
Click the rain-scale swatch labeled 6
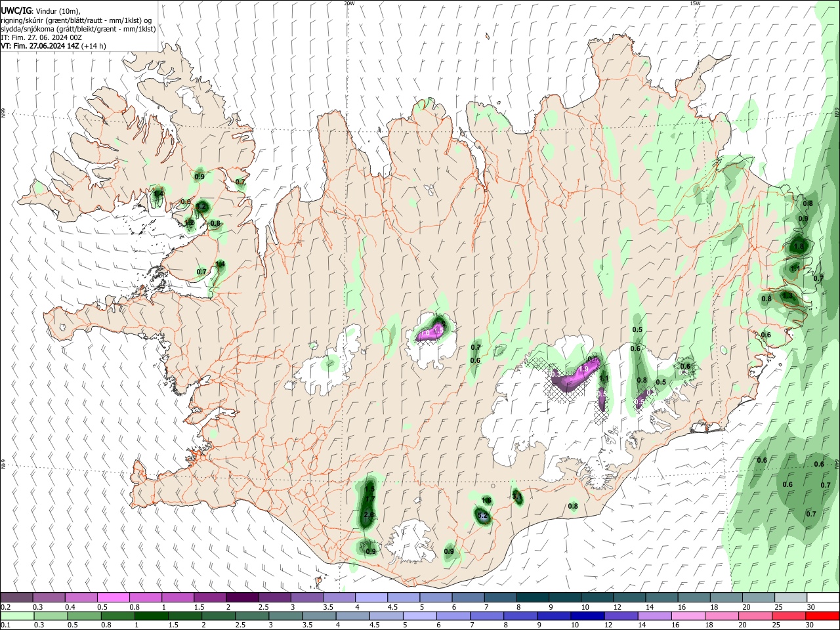453,616
